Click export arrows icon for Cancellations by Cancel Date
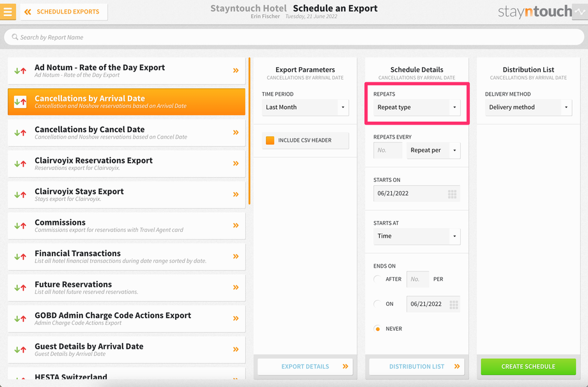This screenshot has height=387, width=588. (x=20, y=133)
